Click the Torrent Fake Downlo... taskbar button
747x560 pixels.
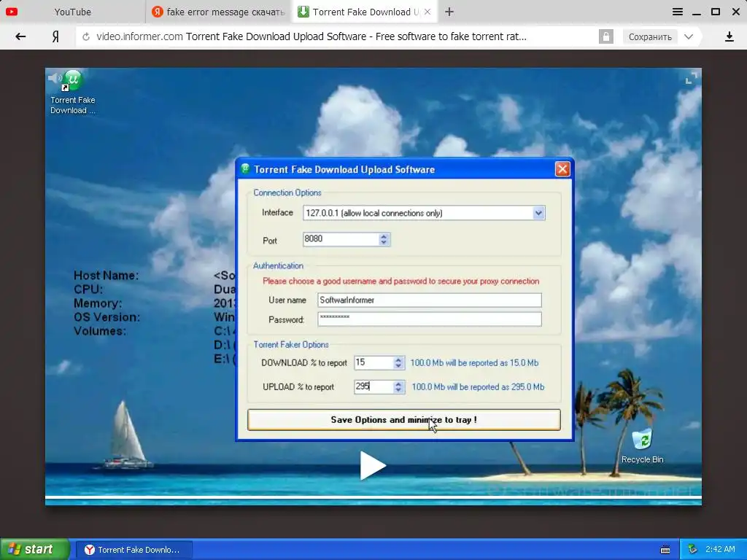coord(134,550)
